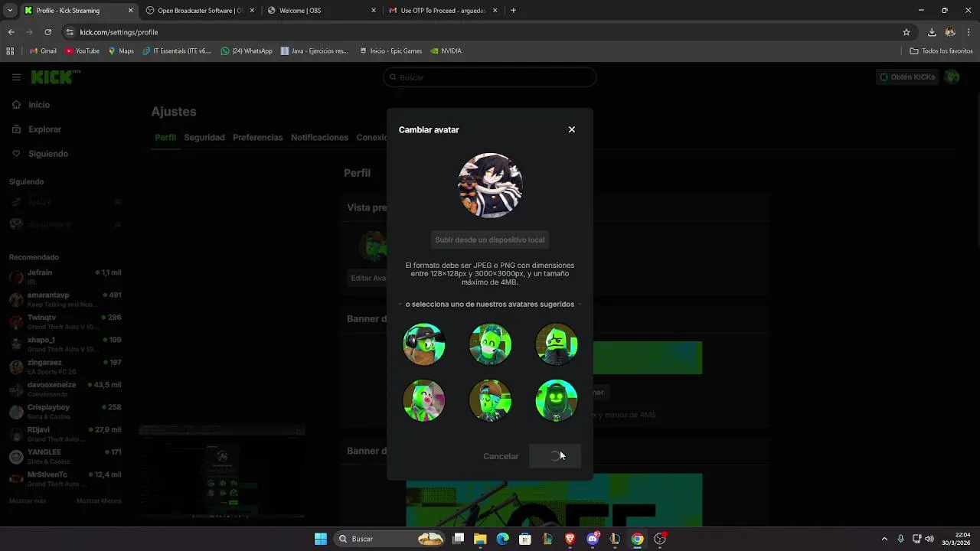Click Subir desde un dispositivo local button
This screenshot has width=980, height=551.
coord(490,240)
